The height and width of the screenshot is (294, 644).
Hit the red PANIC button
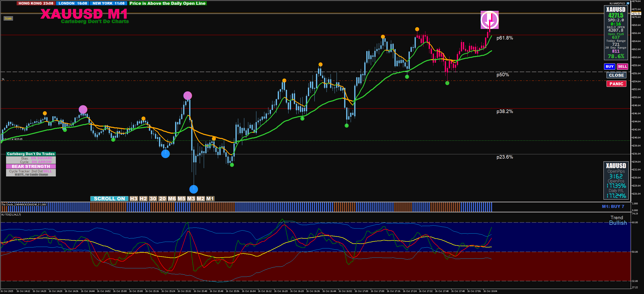click(x=616, y=84)
